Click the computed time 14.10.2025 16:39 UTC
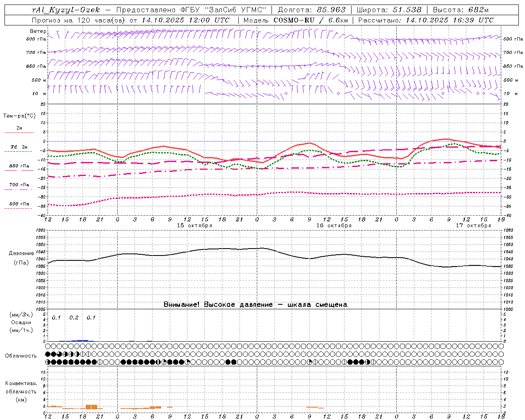525x420 pixels. pos(450,20)
